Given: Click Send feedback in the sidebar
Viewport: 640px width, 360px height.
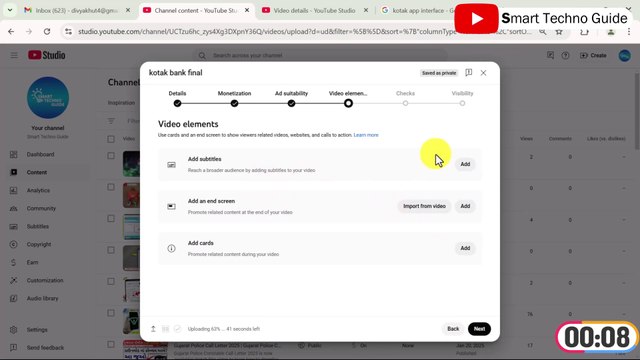Looking at the screenshot, I should (x=45, y=347).
